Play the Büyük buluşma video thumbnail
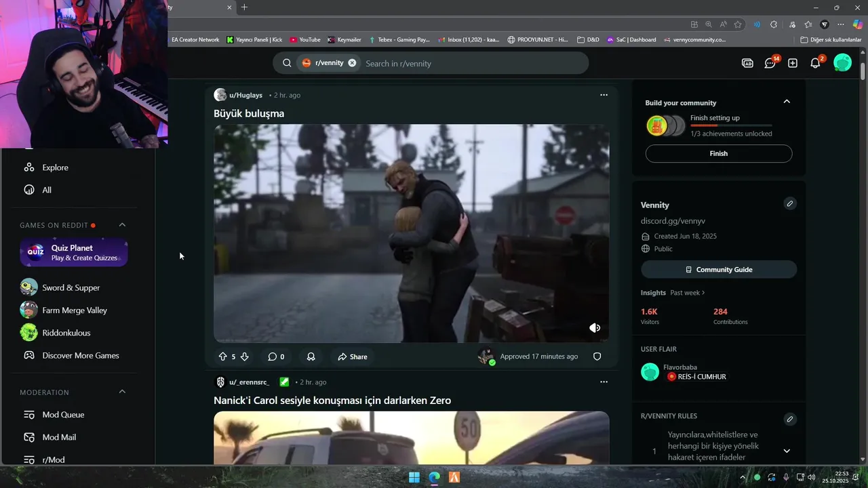 pyautogui.click(x=411, y=233)
